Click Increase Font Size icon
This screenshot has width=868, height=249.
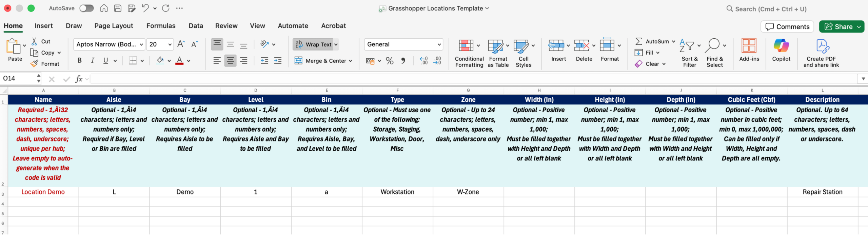[181, 44]
